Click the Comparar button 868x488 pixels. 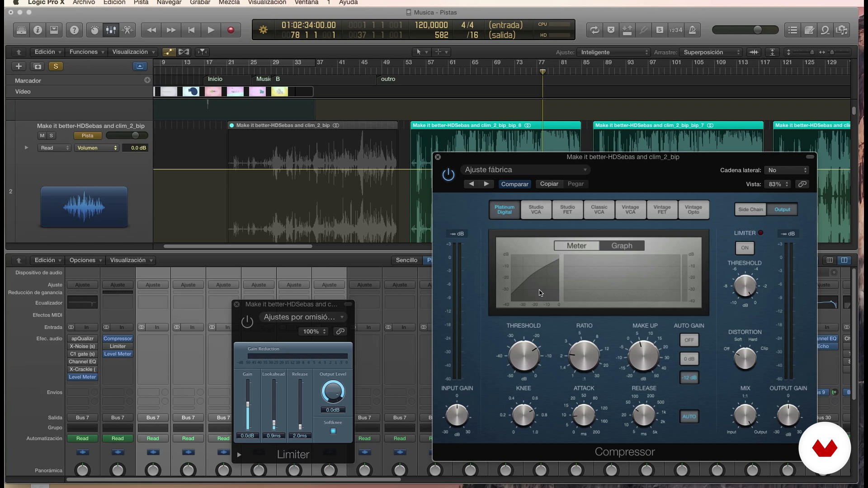[514, 184]
